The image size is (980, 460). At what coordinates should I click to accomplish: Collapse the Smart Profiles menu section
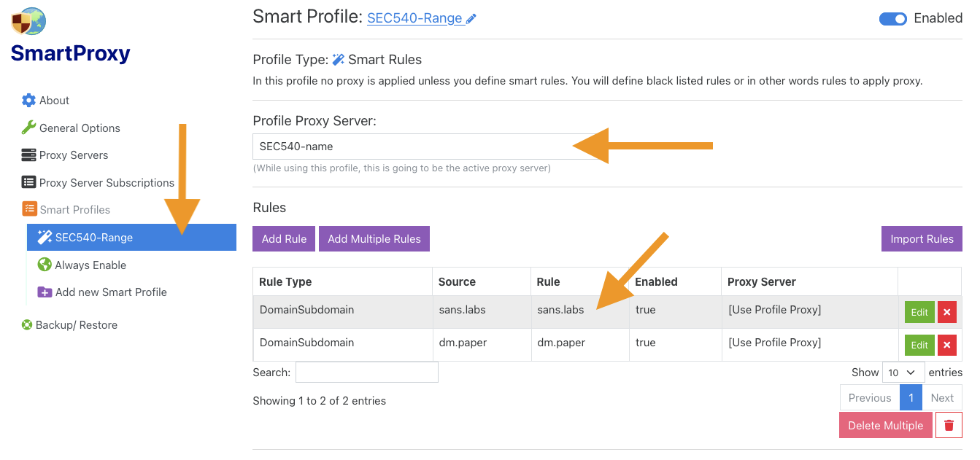74,210
